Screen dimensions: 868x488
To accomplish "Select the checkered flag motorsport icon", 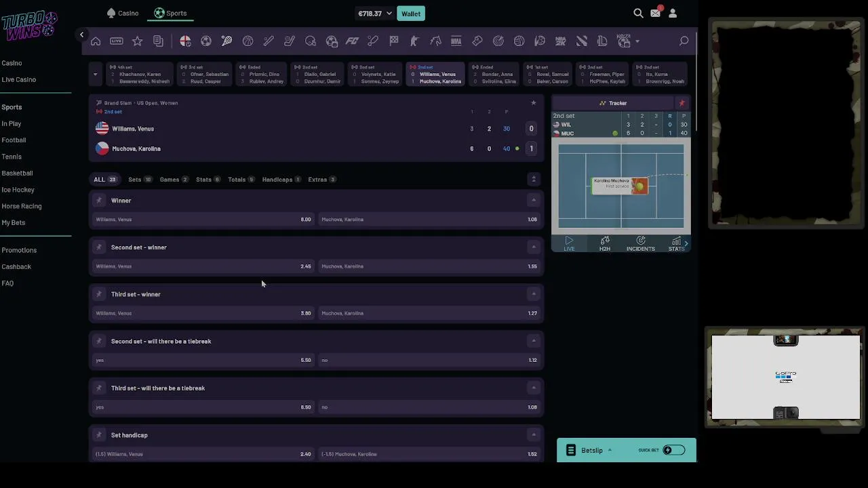I will [394, 41].
